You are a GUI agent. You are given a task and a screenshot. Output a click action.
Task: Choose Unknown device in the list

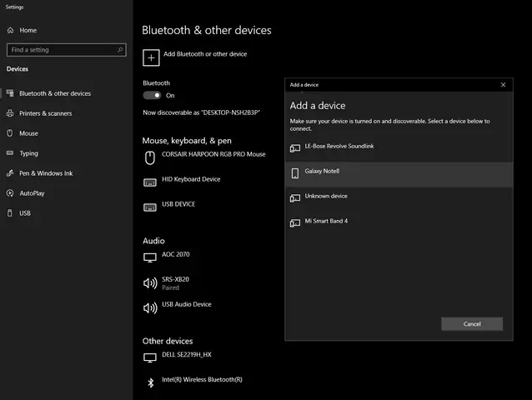(x=399, y=199)
